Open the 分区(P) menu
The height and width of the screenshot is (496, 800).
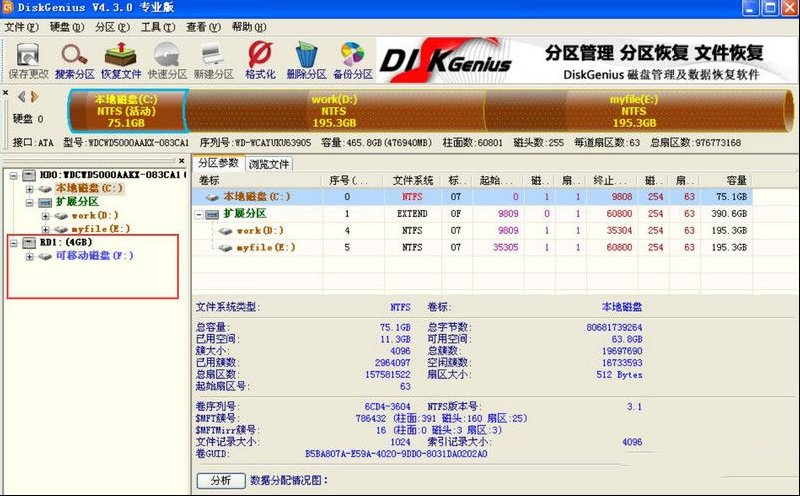tap(112, 27)
